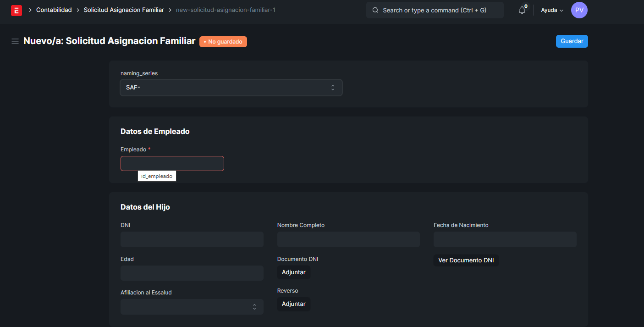Click the No guardado status badge
The width and height of the screenshot is (644, 327).
point(223,42)
